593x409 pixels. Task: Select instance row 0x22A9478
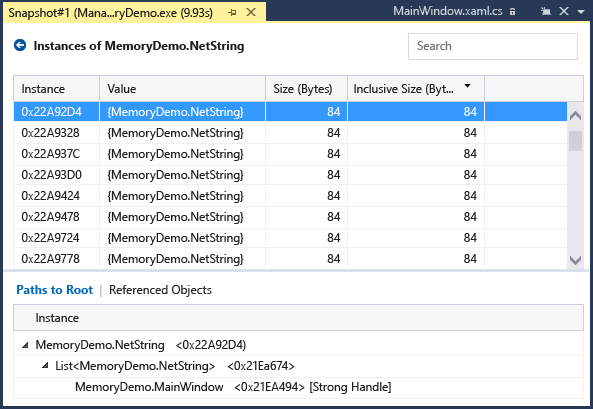(290, 217)
